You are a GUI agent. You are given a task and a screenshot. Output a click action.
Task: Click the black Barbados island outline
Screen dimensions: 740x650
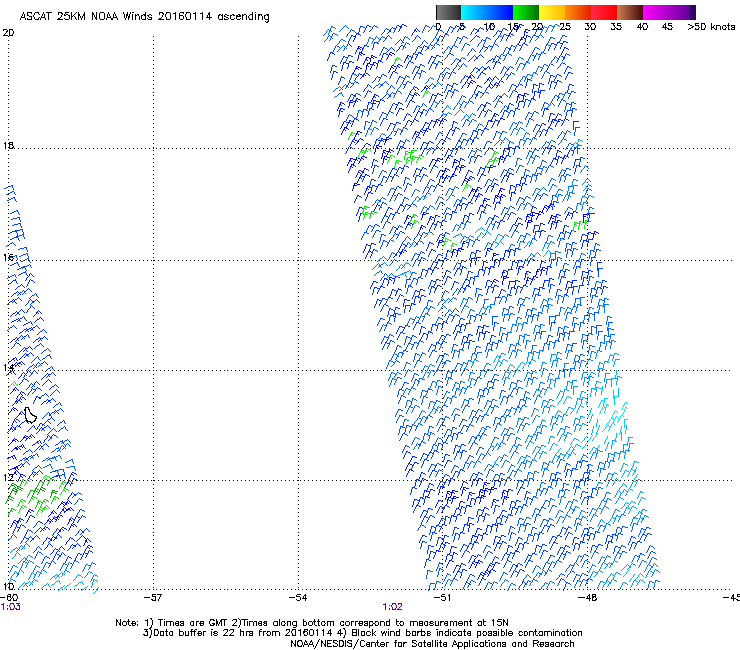pyautogui.click(x=30, y=415)
